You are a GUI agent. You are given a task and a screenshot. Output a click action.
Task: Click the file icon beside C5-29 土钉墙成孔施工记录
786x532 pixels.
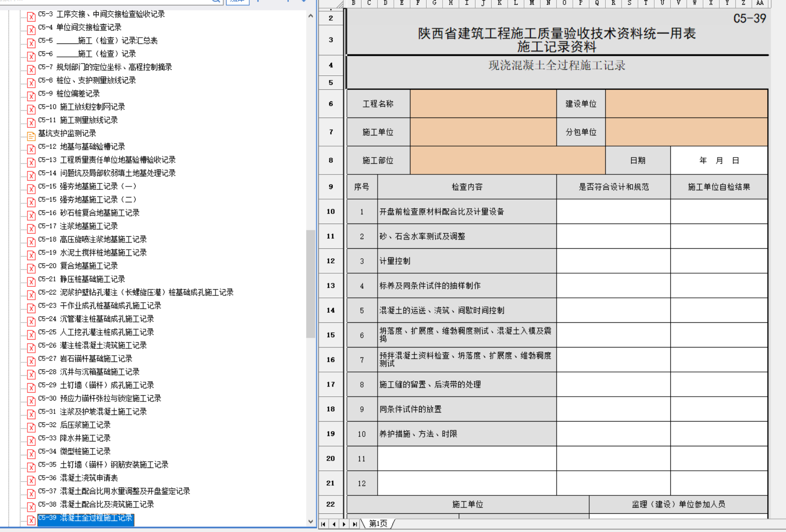tap(31, 387)
